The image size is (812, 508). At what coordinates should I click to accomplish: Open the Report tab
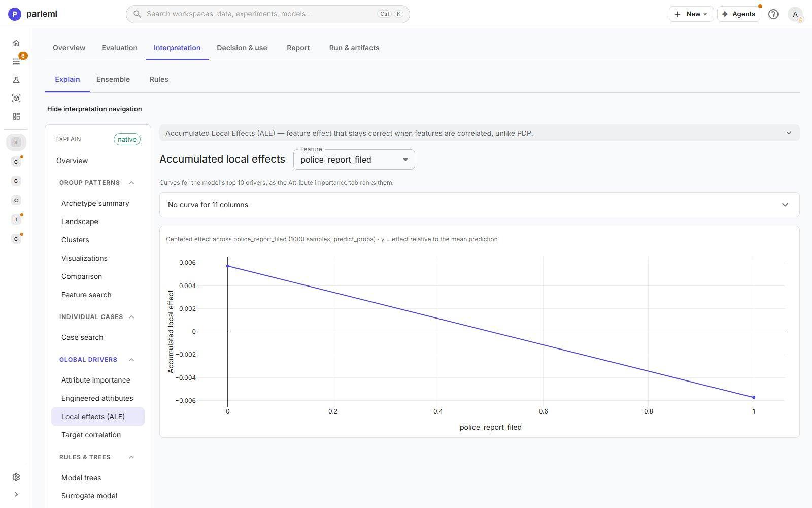click(298, 48)
